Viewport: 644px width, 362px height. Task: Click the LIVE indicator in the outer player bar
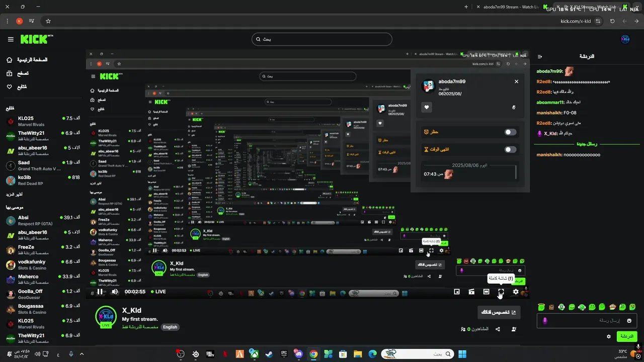pyautogui.click(x=158, y=292)
